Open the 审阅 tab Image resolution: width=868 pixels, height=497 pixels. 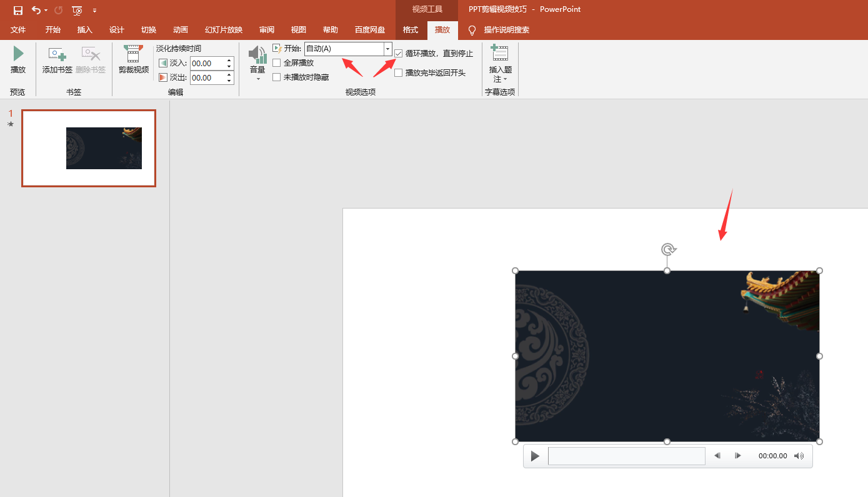tap(267, 30)
